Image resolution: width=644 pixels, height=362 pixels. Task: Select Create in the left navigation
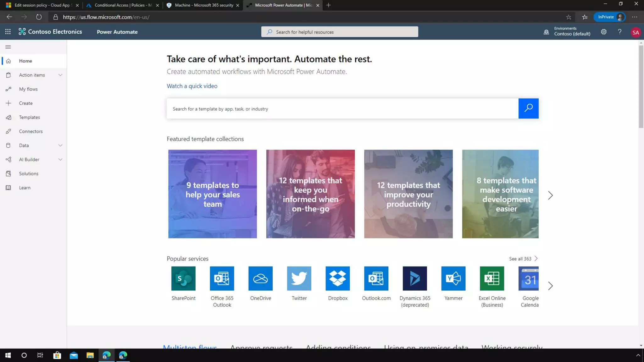click(x=33, y=103)
